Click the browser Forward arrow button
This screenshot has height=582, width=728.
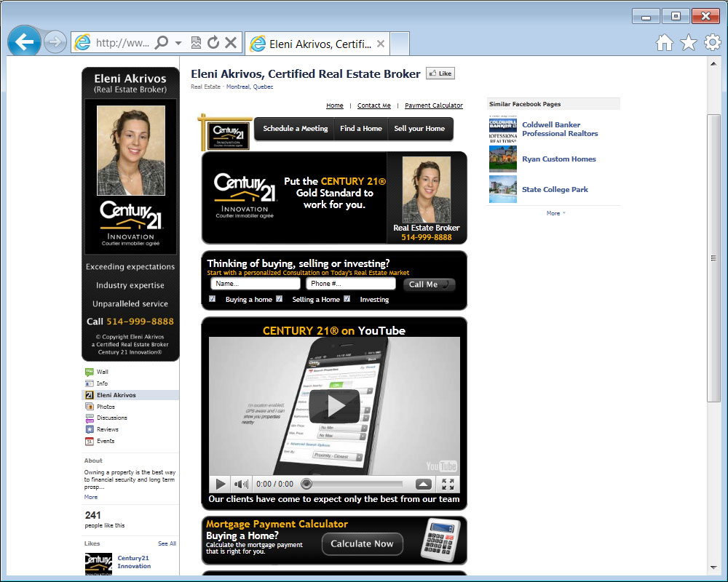point(55,43)
